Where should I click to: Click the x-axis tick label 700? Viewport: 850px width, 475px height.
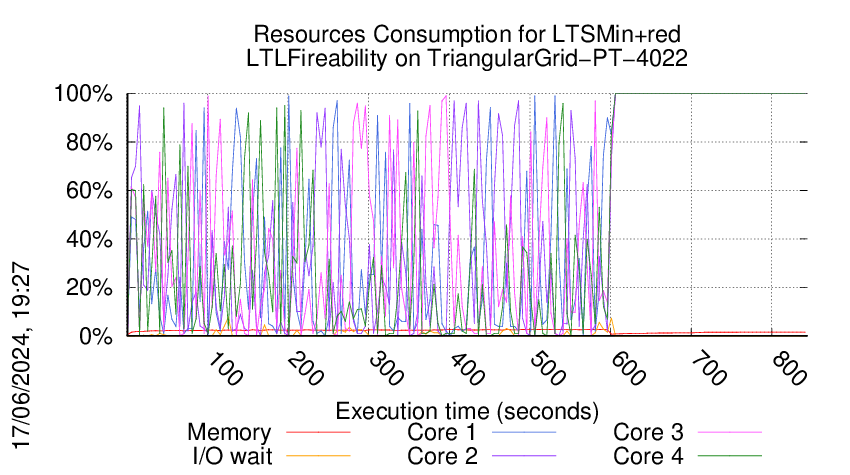[709, 369]
